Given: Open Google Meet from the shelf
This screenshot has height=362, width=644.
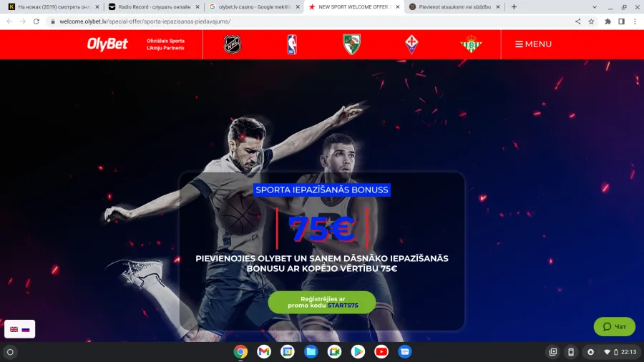Looking at the screenshot, I should pyautogui.click(x=334, y=352).
